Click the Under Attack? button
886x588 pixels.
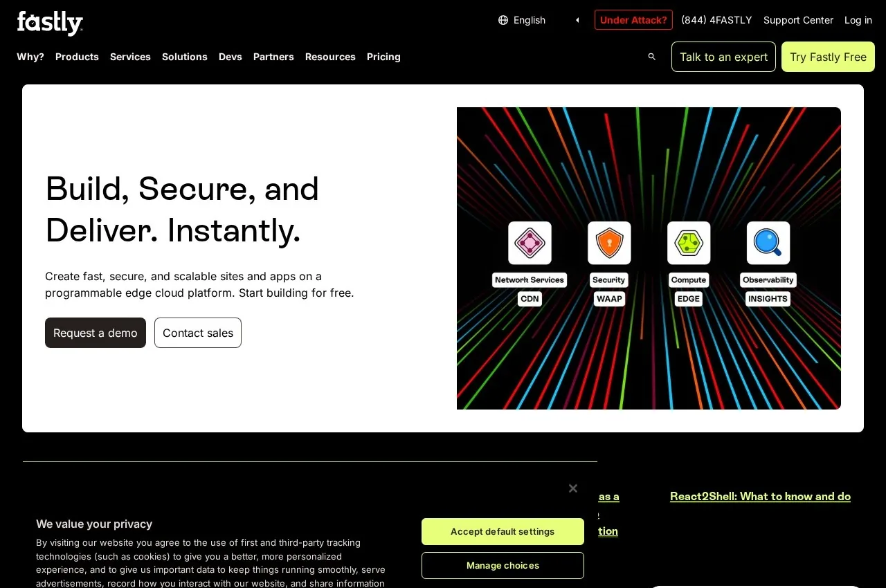633,20
